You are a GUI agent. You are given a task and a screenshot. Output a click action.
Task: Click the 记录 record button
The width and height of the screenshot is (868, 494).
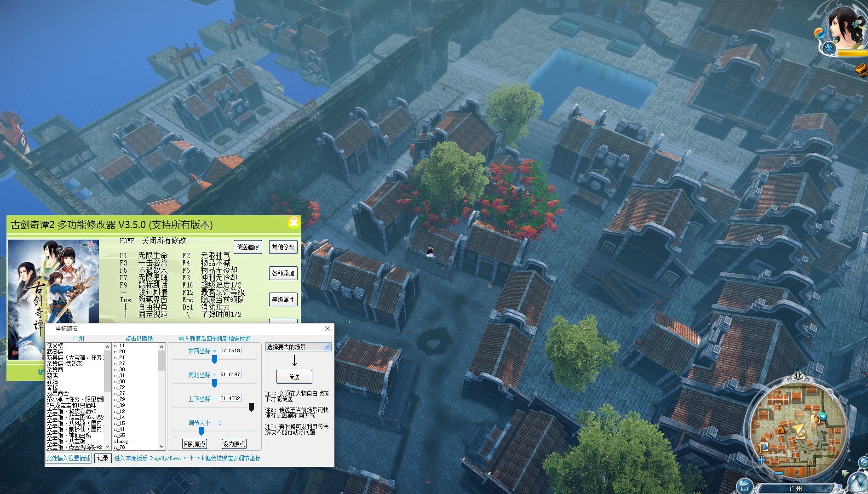pyautogui.click(x=103, y=458)
